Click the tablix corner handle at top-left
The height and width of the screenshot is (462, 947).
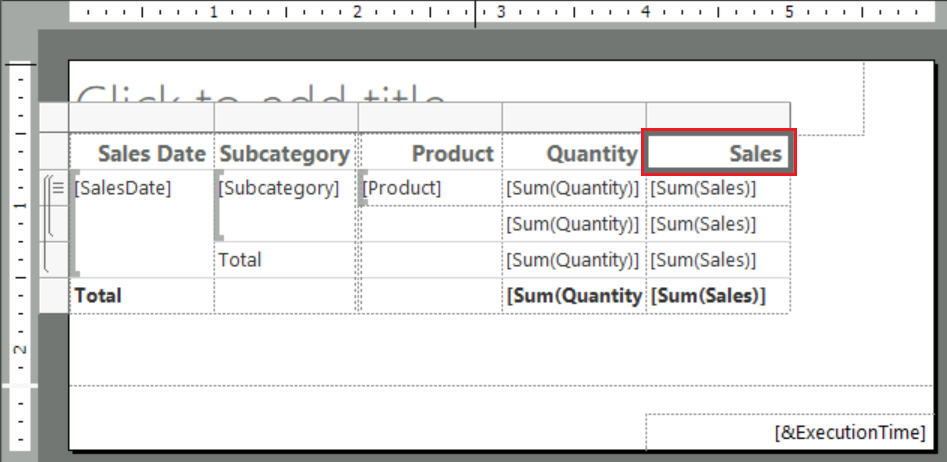pos(53,117)
